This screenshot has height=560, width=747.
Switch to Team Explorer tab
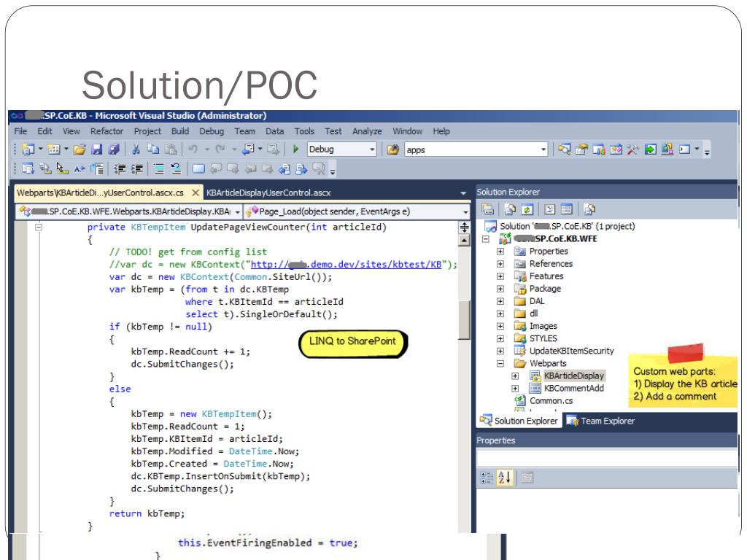pos(600,421)
